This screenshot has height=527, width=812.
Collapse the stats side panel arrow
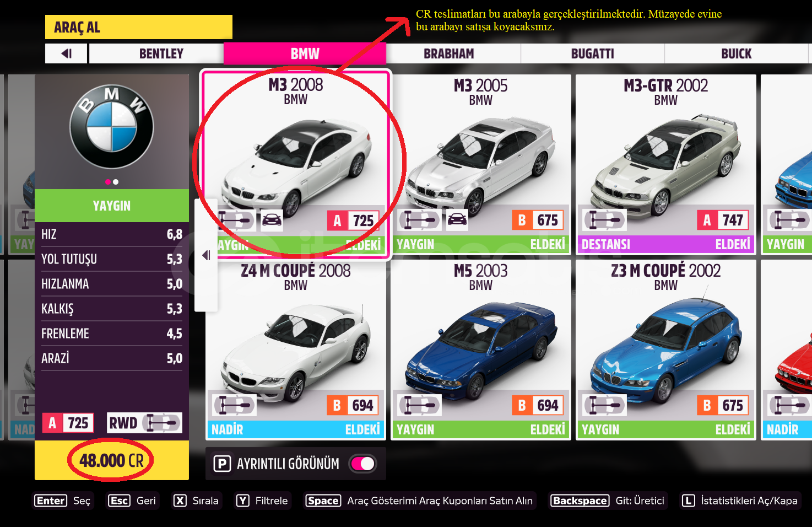(206, 255)
